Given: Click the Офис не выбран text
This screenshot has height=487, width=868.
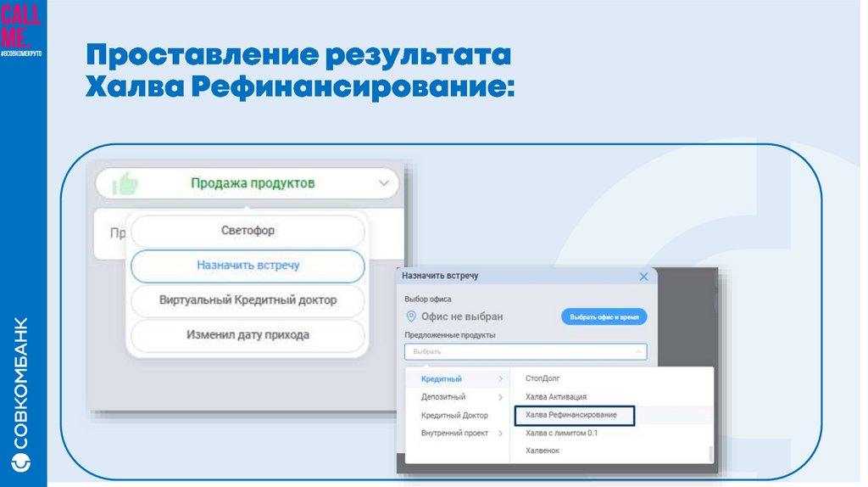Looking at the screenshot, I should [x=462, y=317].
